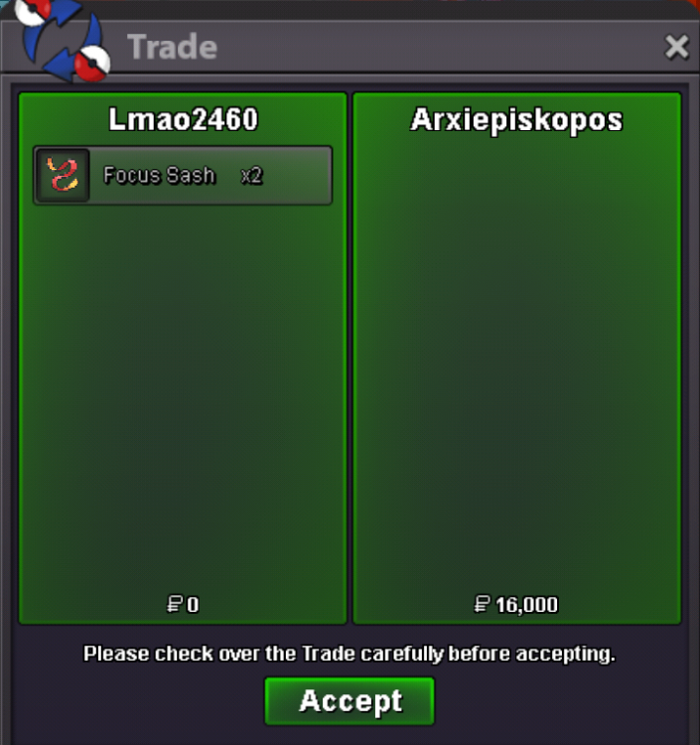Click the lower Poké Ball in Trade logo
Screen dimensions: 700x745
point(92,64)
